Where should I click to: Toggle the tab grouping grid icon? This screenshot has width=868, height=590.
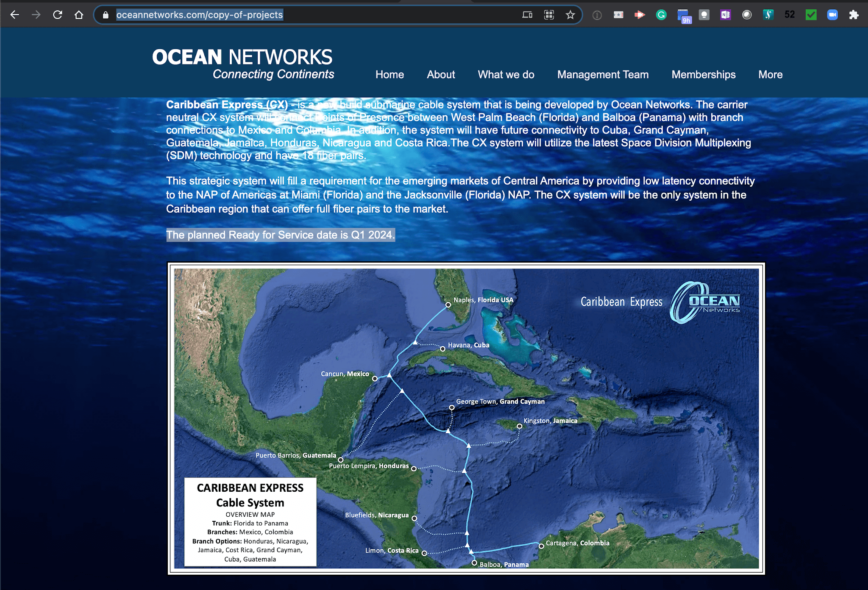548,14
